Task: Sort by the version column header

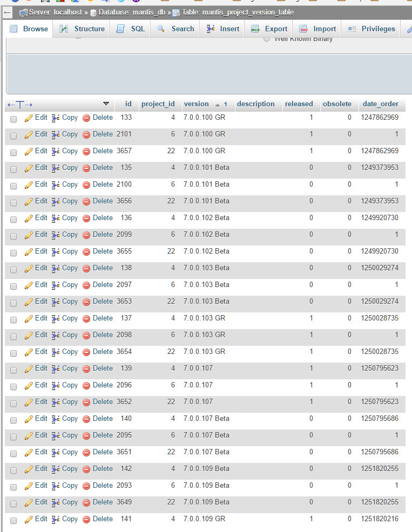Action: 197,104
